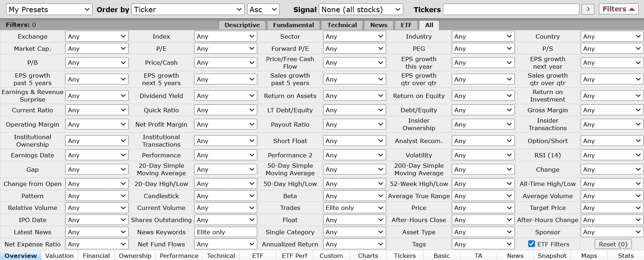Change the Asc sort direction dropdown
644x260 pixels.
coord(263,10)
